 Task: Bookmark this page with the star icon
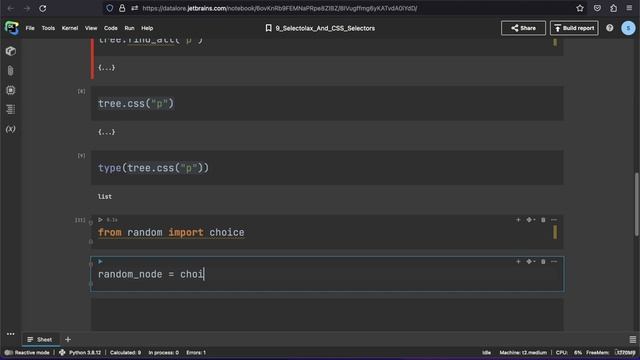coord(580,8)
